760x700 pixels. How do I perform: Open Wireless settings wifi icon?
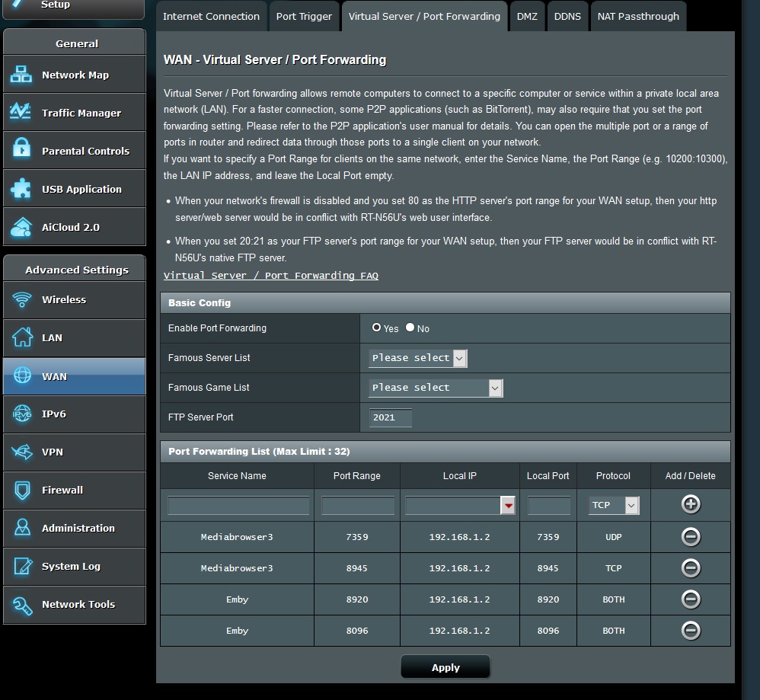(x=22, y=300)
